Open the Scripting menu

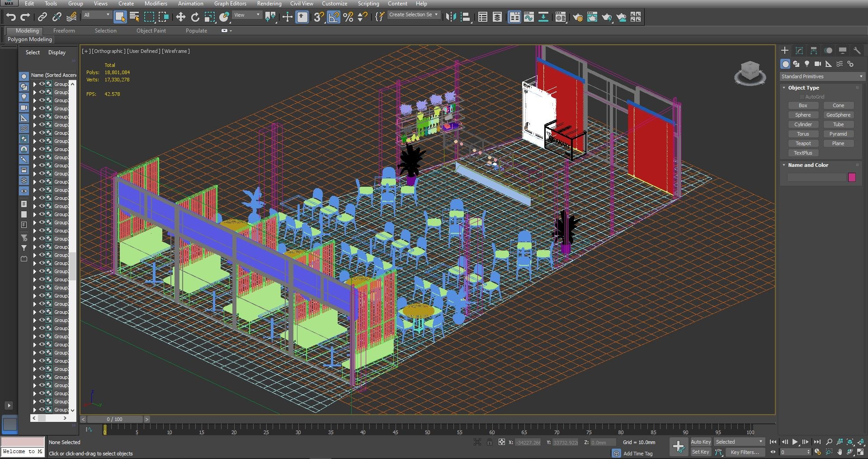click(368, 4)
